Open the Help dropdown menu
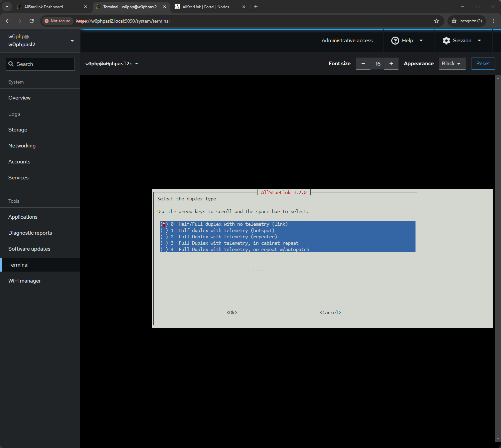This screenshot has height=448, width=501. coord(407,41)
